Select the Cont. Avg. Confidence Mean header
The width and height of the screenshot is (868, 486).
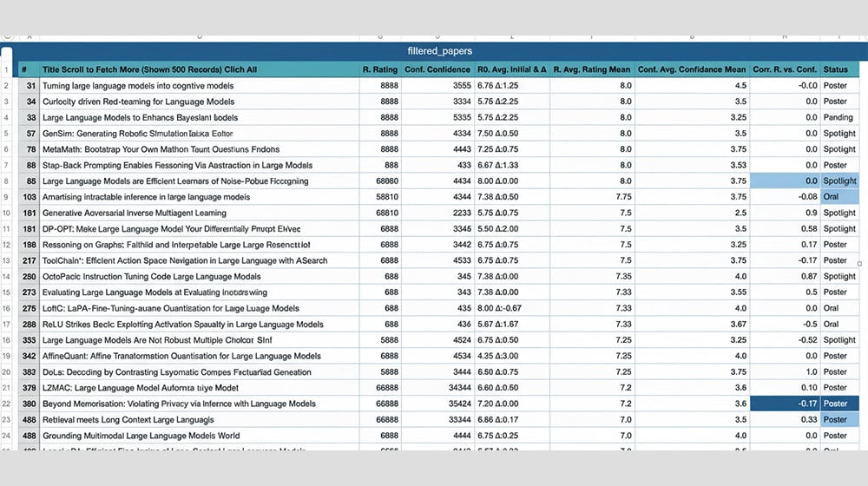pyautogui.click(x=692, y=69)
